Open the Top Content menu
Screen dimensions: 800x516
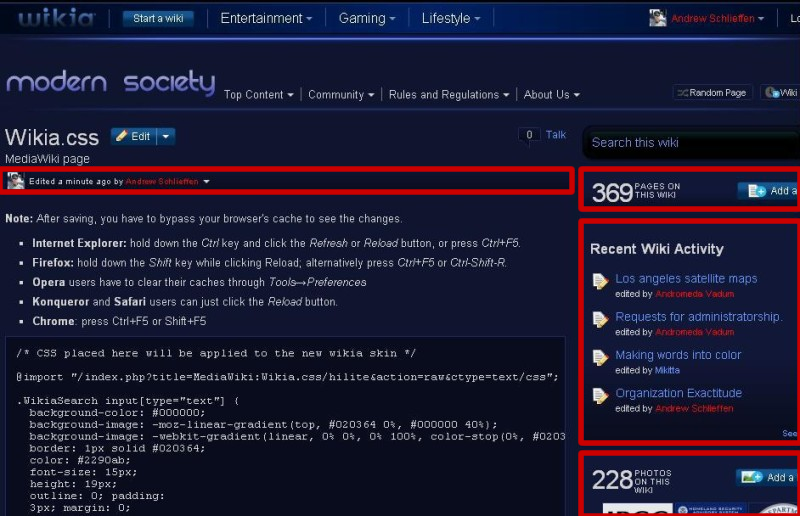point(259,94)
